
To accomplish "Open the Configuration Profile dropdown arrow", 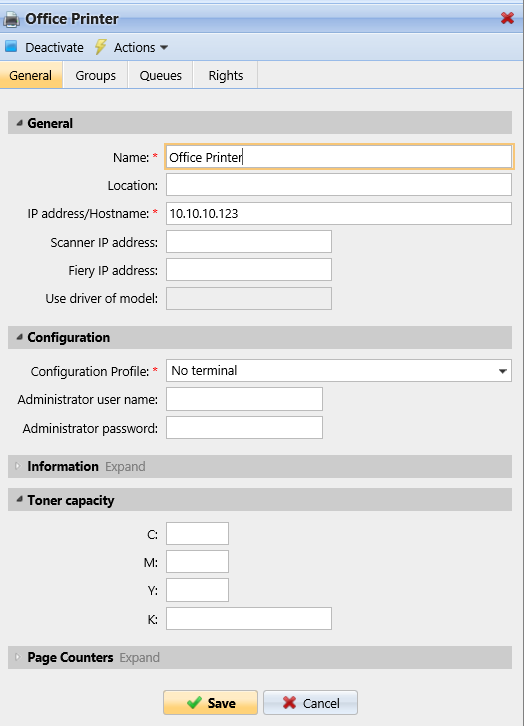I will tap(503, 371).
